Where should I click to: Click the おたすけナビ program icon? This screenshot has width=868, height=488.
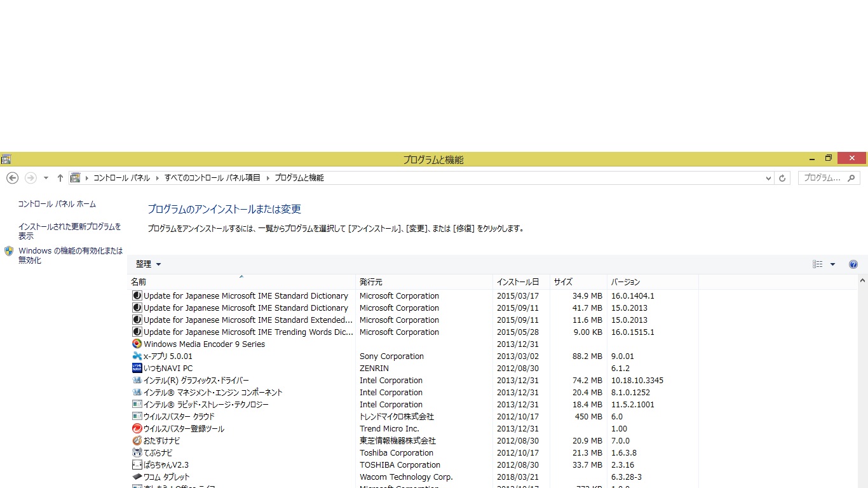pos(137,440)
